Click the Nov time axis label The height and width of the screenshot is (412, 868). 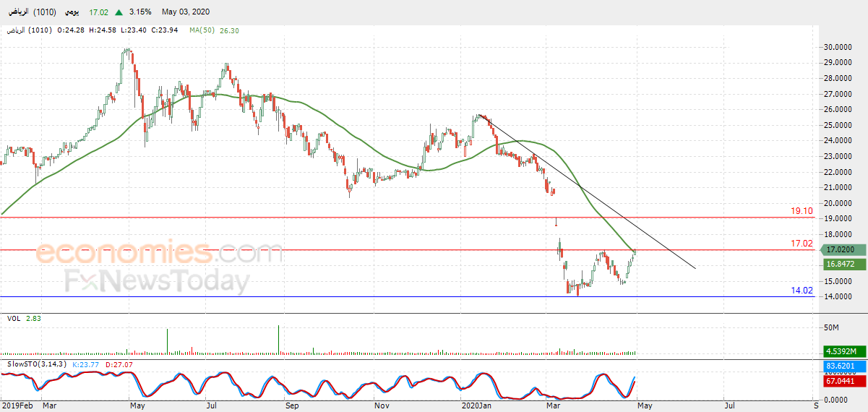coord(381,405)
